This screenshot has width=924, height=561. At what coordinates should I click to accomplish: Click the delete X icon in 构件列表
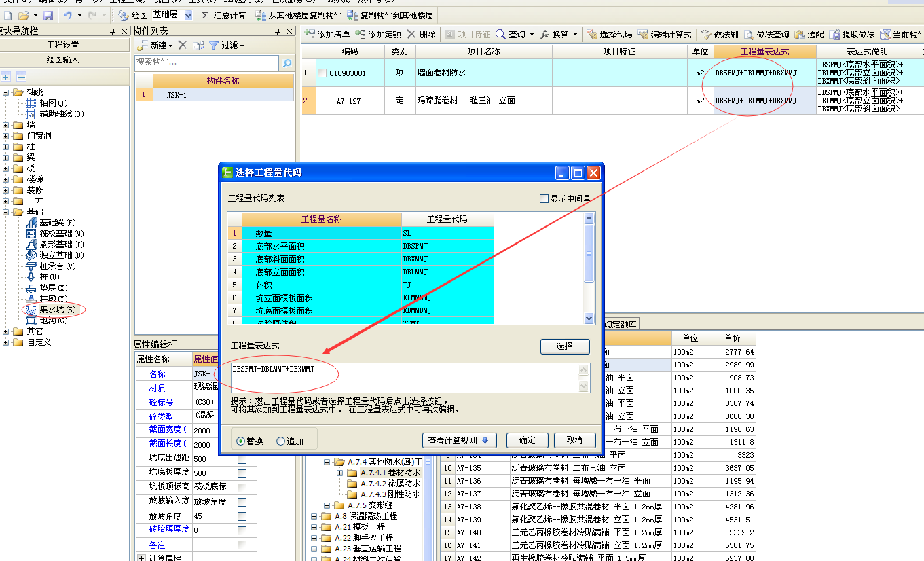(181, 46)
